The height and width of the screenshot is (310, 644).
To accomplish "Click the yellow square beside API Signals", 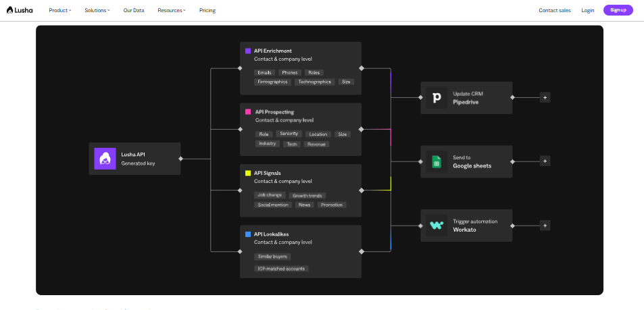I will (x=248, y=174).
